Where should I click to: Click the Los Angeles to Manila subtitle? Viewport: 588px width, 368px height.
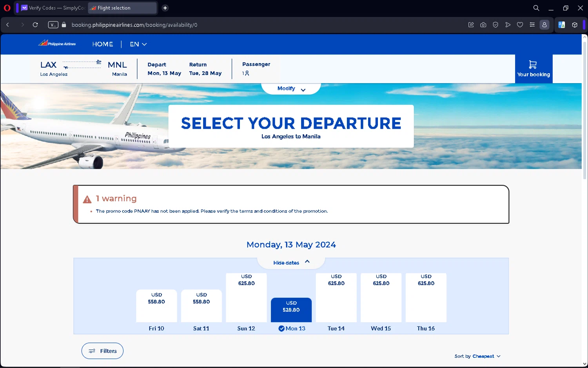tap(291, 137)
